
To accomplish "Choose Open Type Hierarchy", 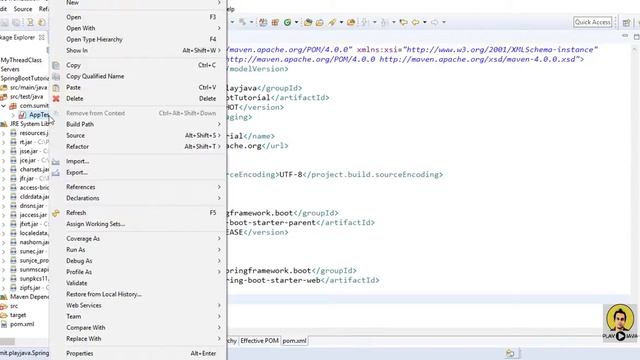I will coord(138,39).
